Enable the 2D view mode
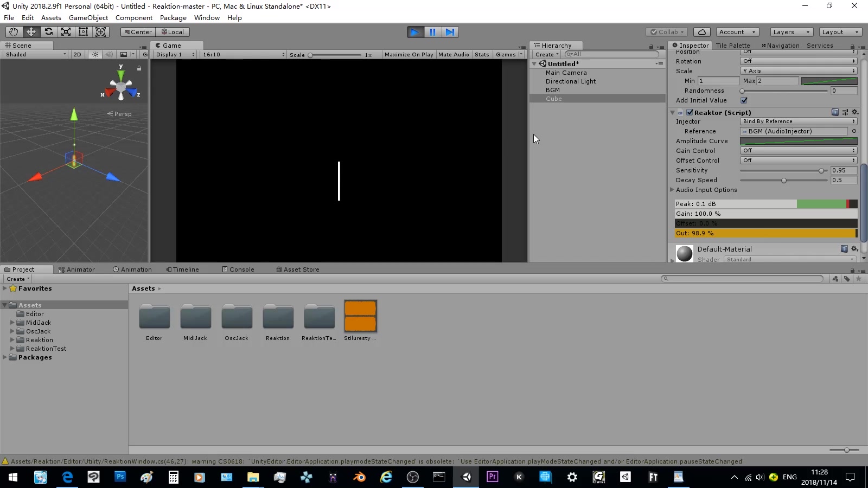Image resolution: width=868 pixels, height=488 pixels. [x=77, y=54]
